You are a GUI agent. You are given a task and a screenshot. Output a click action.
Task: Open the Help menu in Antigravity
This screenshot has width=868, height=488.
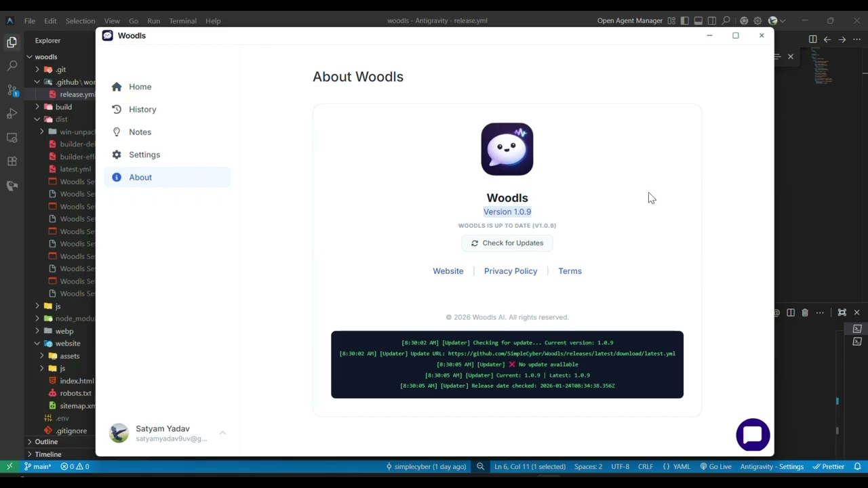tap(213, 21)
